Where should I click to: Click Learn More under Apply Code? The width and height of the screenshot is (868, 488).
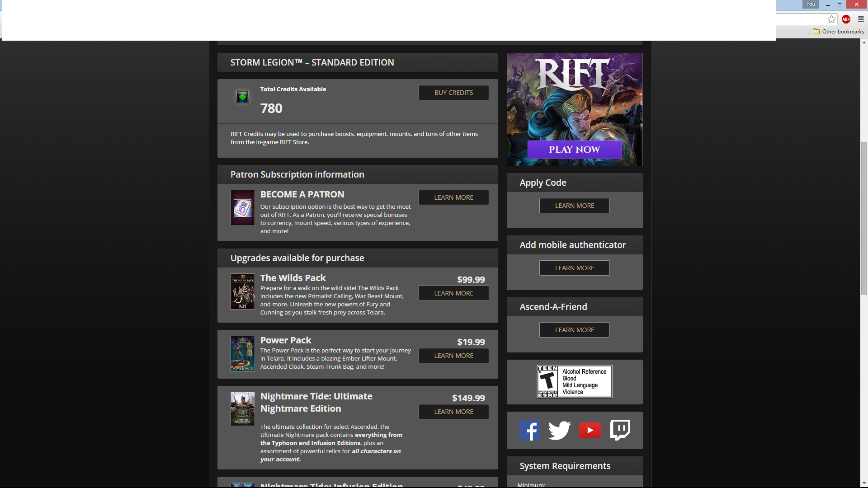click(x=575, y=206)
